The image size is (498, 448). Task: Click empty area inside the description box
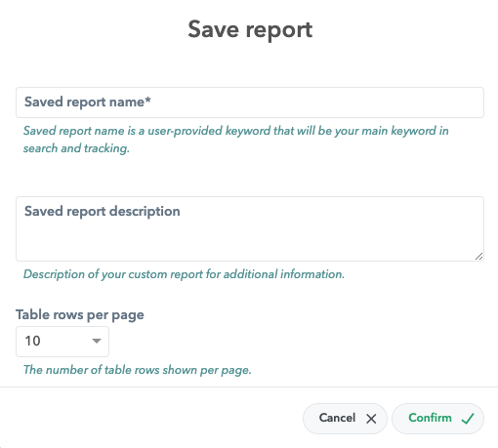point(250,241)
